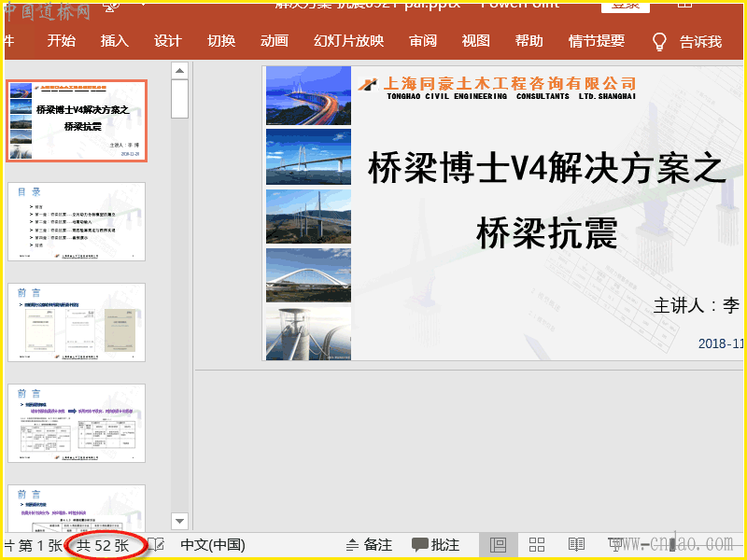Open Slide Sorter view icon
This screenshot has width=747, height=560.
coord(537,545)
